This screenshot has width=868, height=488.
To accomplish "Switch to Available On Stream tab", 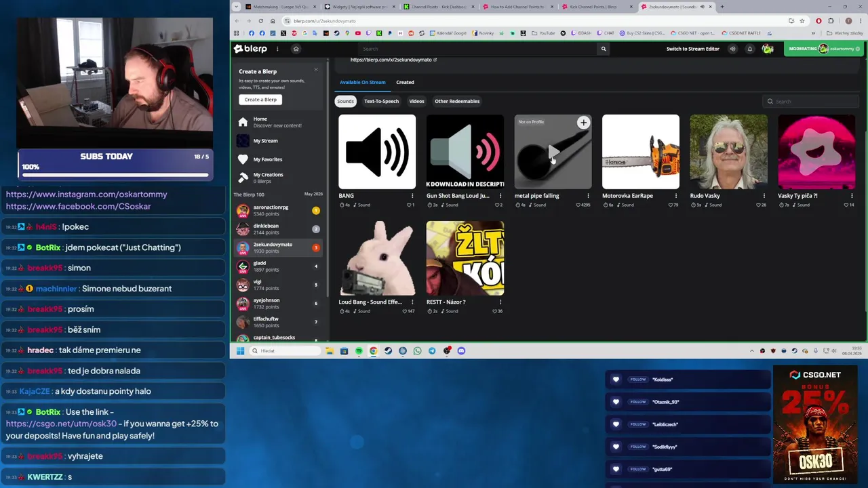I will [362, 82].
